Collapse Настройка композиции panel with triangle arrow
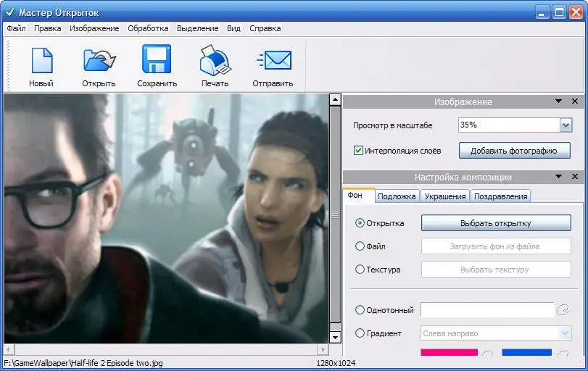 [x=558, y=177]
